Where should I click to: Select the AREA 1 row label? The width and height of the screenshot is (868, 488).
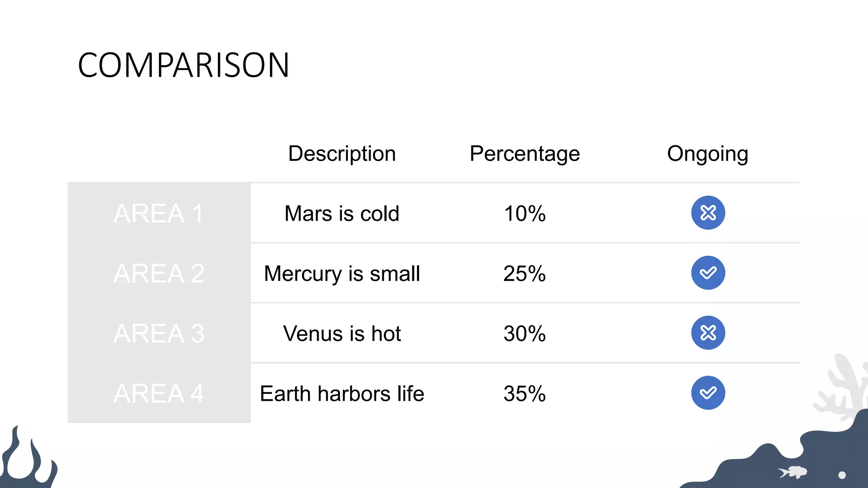point(159,213)
